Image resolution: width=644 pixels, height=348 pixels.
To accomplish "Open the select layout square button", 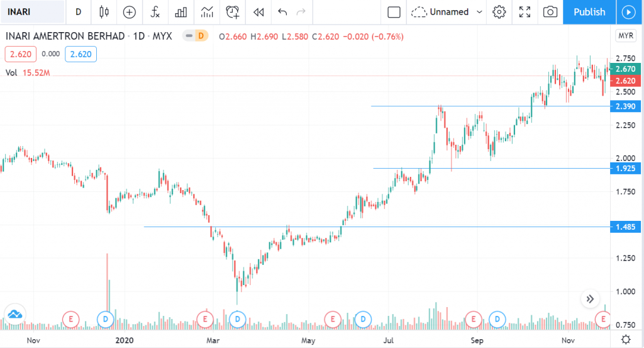I will [x=394, y=12].
